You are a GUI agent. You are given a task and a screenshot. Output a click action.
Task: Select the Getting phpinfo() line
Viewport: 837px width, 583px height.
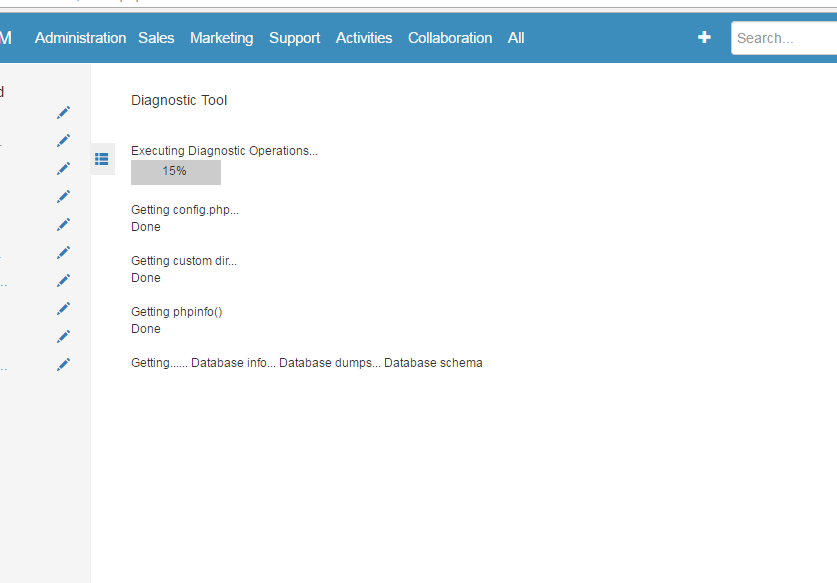177,312
